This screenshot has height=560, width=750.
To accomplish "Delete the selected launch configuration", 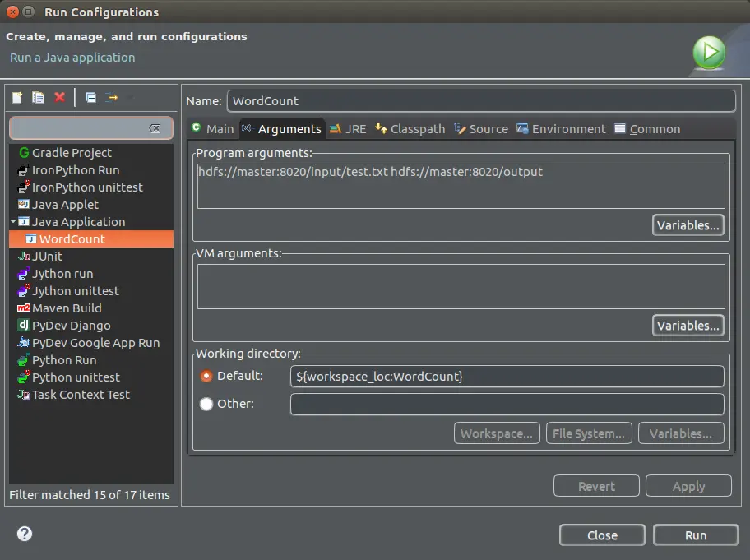I will click(60, 98).
